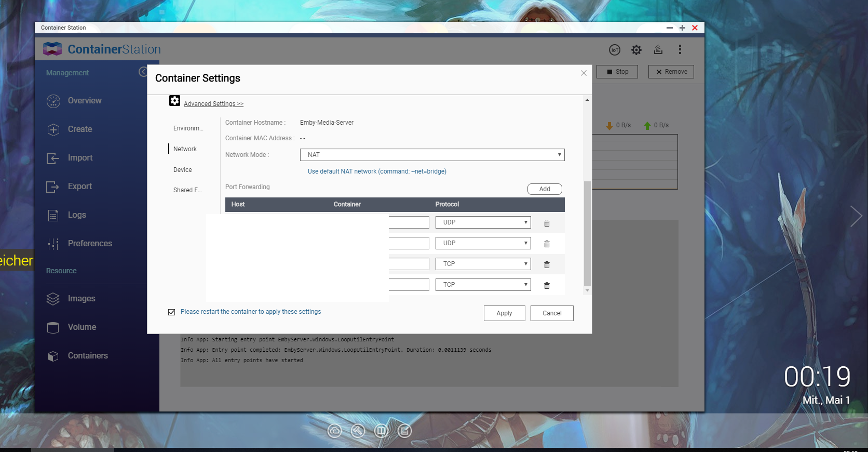Click the third row container port field

[409, 264]
